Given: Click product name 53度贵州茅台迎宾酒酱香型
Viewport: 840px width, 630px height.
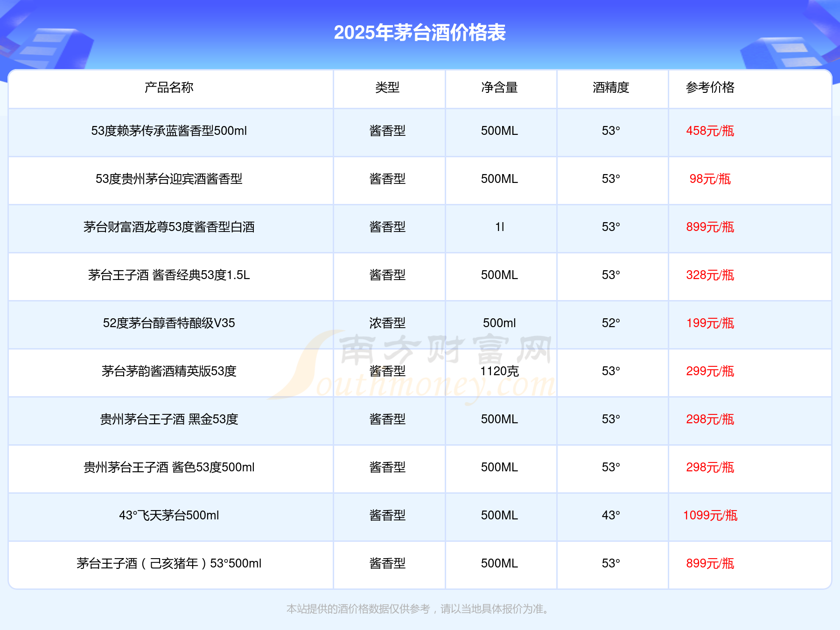Looking at the screenshot, I should click(x=169, y=179).
